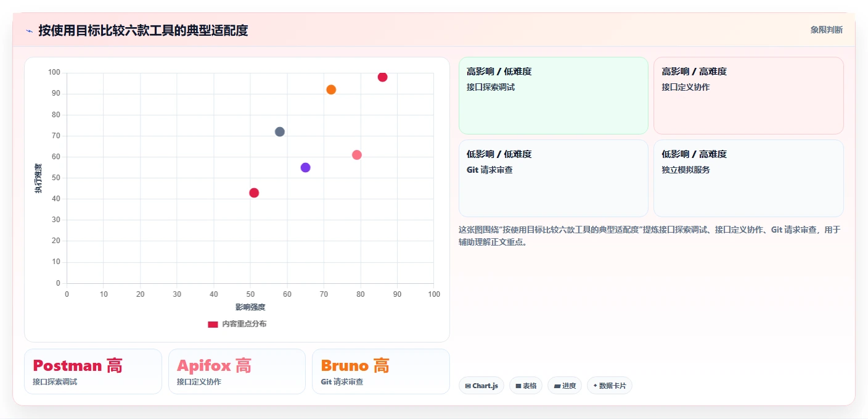Click the 影响强度 x-axis title
This screenshot has width=868, height=419.
click(x=250, y=307)
